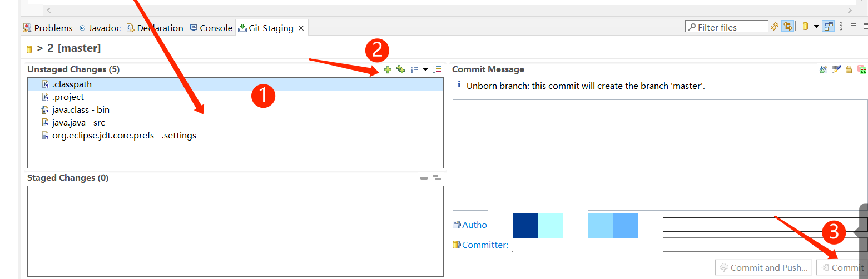Click the Unstaged Changes (5) heading
Viewport: 868px width, 279px height.
73,69
